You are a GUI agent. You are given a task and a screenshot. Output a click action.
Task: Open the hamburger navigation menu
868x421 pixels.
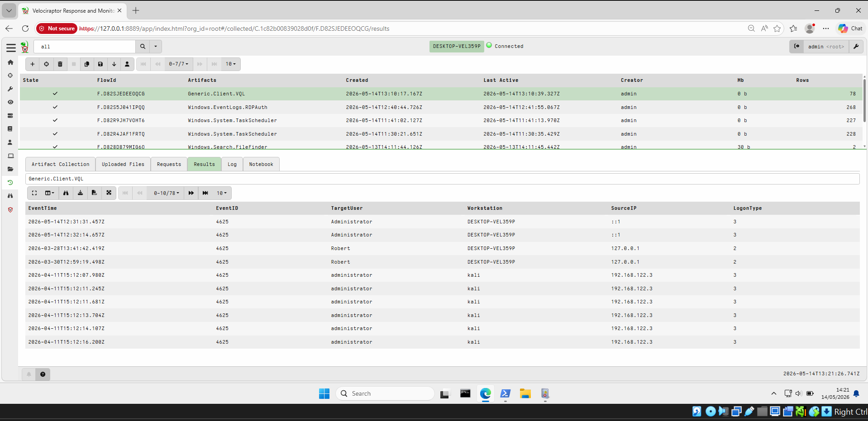tap(11, 47)
